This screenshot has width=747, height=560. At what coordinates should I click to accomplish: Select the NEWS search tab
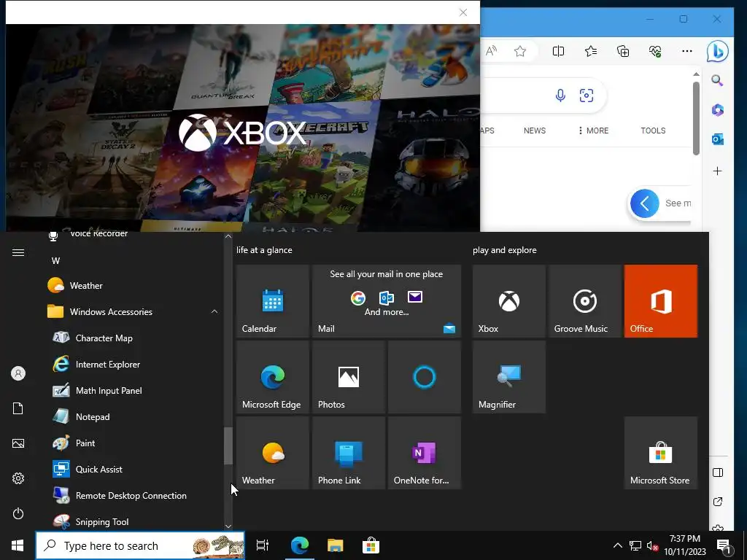[535, 131]
